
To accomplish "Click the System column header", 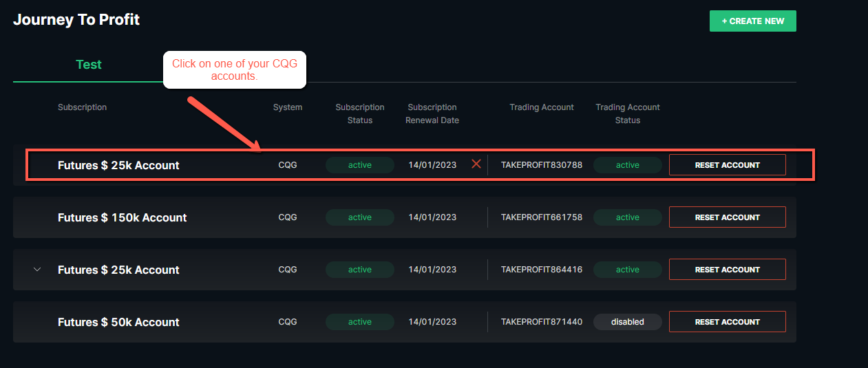I will (x=288, y=107).
